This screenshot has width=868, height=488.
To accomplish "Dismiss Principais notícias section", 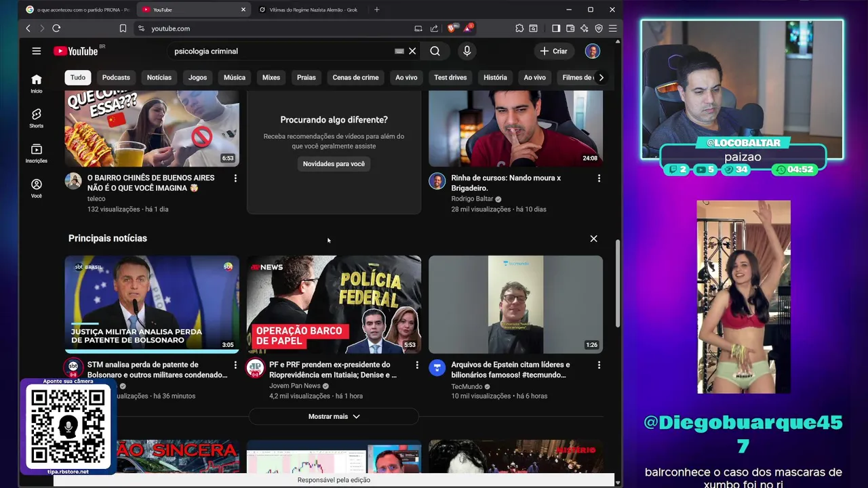I will tap(593, 239).
